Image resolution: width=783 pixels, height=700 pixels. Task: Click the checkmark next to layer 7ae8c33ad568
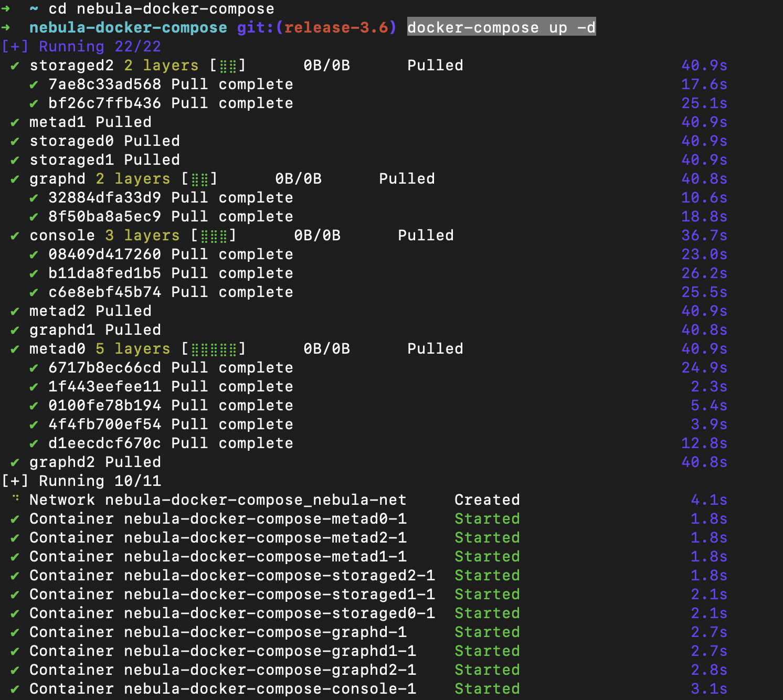point(33,84)
